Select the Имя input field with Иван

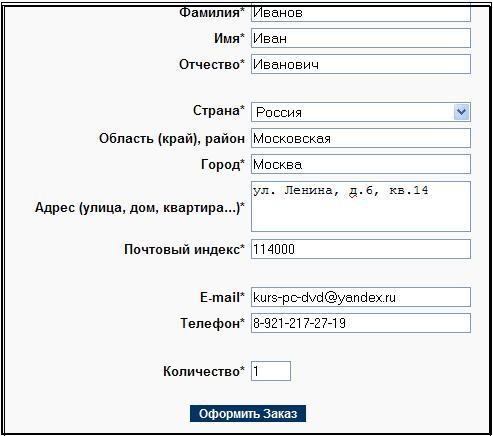point(361,38)
